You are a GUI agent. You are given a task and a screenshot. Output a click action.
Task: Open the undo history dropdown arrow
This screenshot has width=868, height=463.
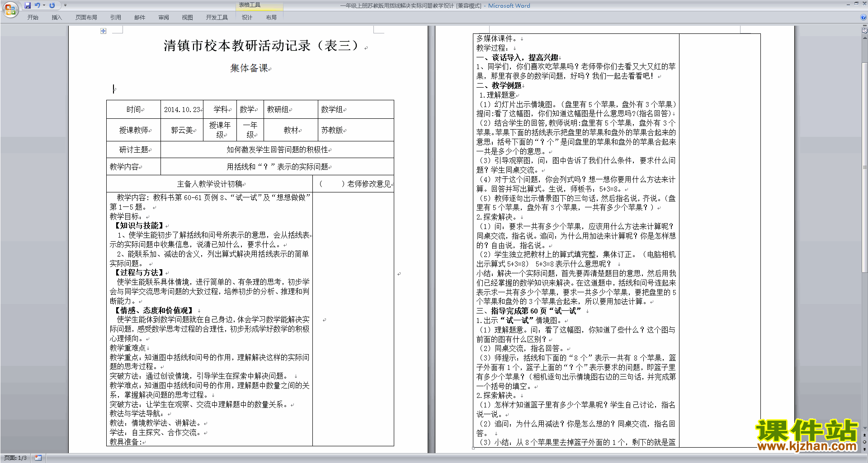[x=44, y=5]
